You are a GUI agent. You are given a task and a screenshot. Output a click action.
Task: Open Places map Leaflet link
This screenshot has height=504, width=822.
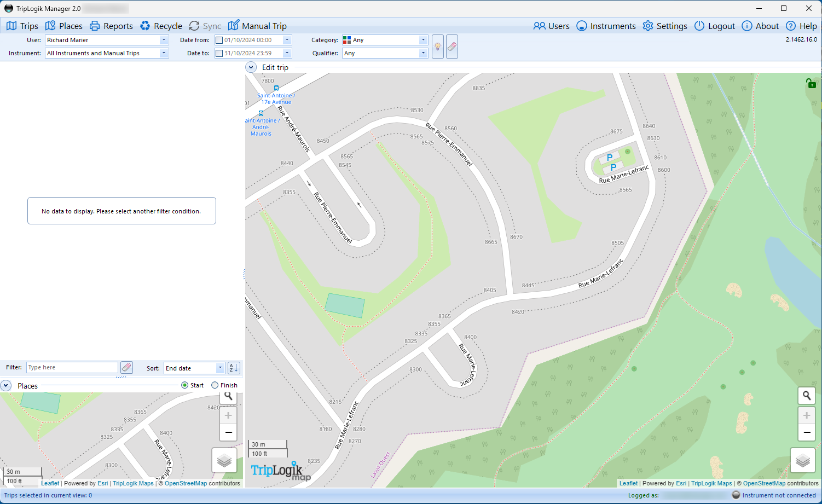(50, 483)
